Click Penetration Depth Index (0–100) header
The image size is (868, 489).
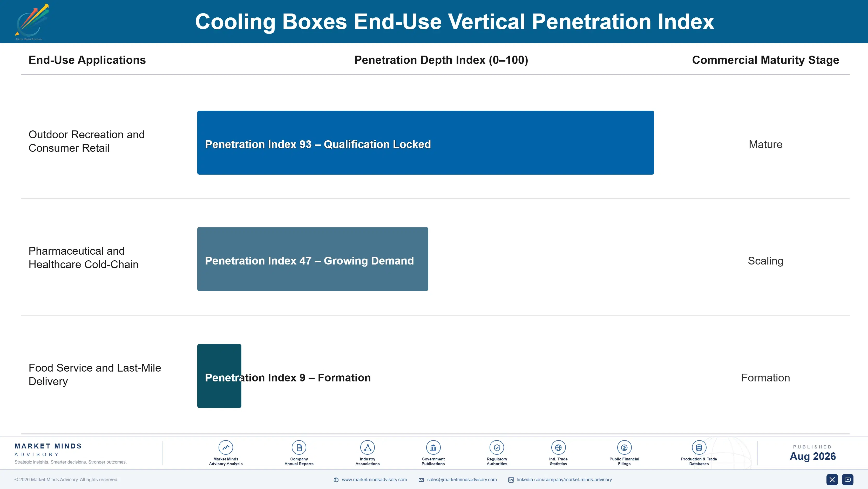441,60
